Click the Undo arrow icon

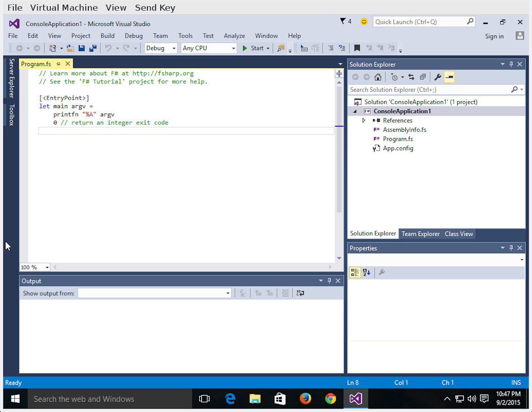108,48
